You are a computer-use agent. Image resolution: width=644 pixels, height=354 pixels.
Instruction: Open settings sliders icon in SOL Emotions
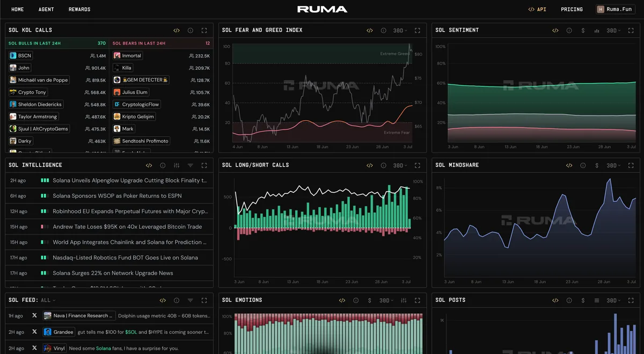point(404,300)
